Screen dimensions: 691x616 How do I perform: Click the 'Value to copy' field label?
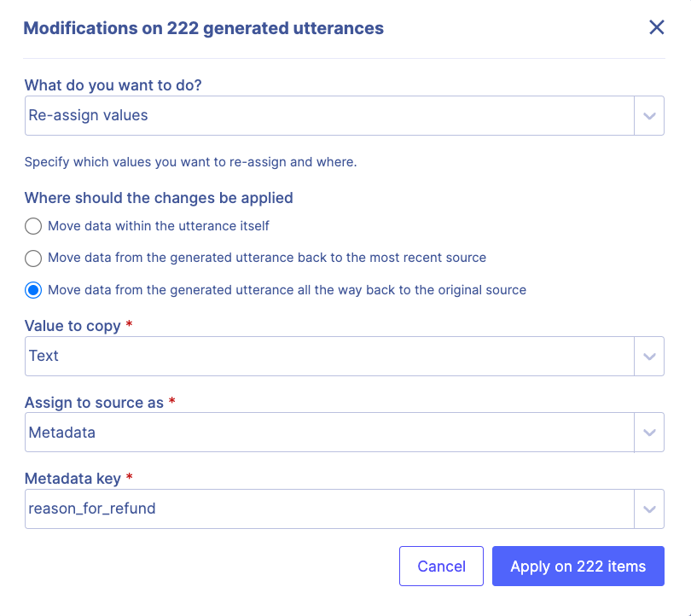click(73, 326)
